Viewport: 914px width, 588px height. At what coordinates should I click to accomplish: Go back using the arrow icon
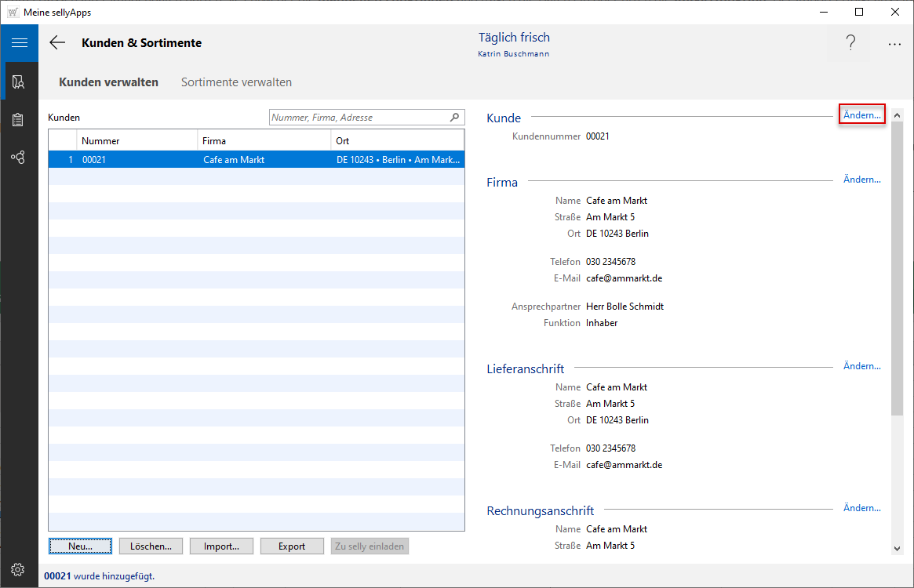coord(57,43)
